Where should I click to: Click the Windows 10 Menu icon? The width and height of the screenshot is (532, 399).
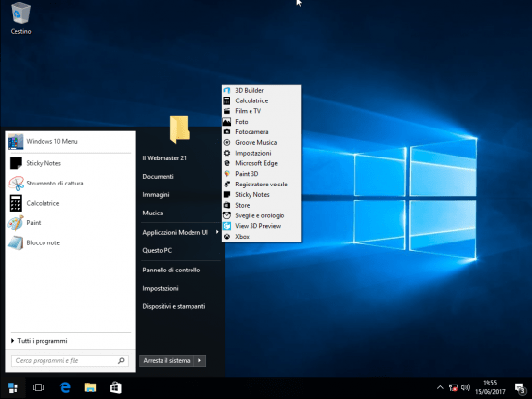tap(15, 141)
